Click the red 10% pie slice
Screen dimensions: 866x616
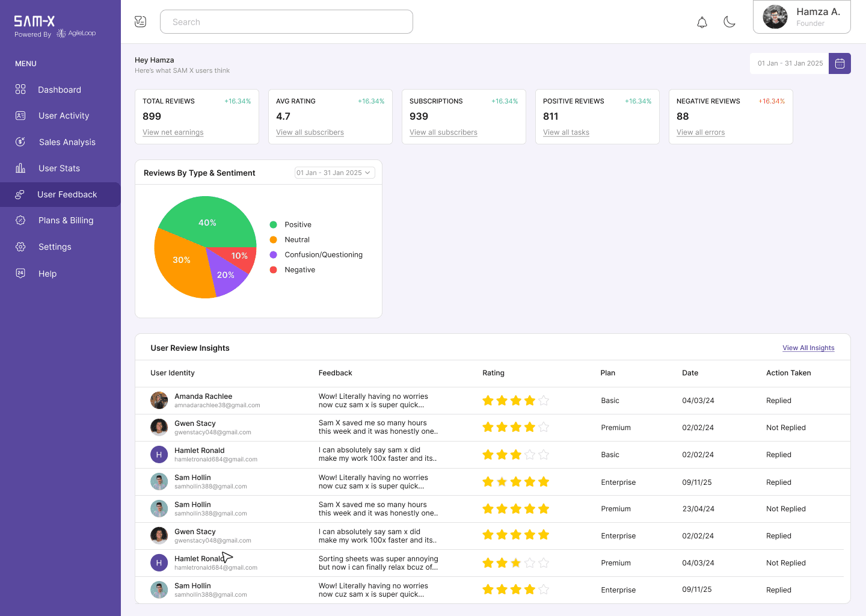click(x=239, y=256)
